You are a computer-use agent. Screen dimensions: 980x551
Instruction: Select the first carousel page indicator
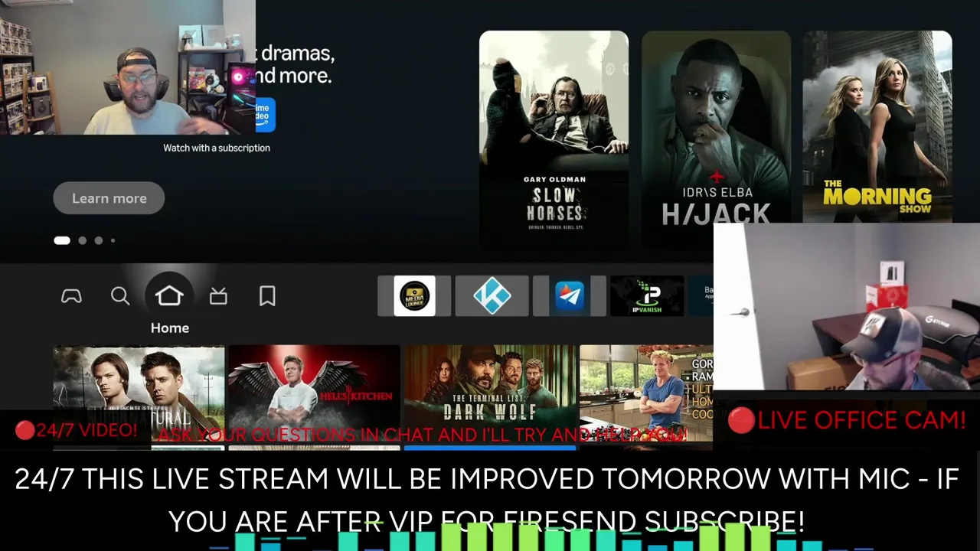[62, 240]
